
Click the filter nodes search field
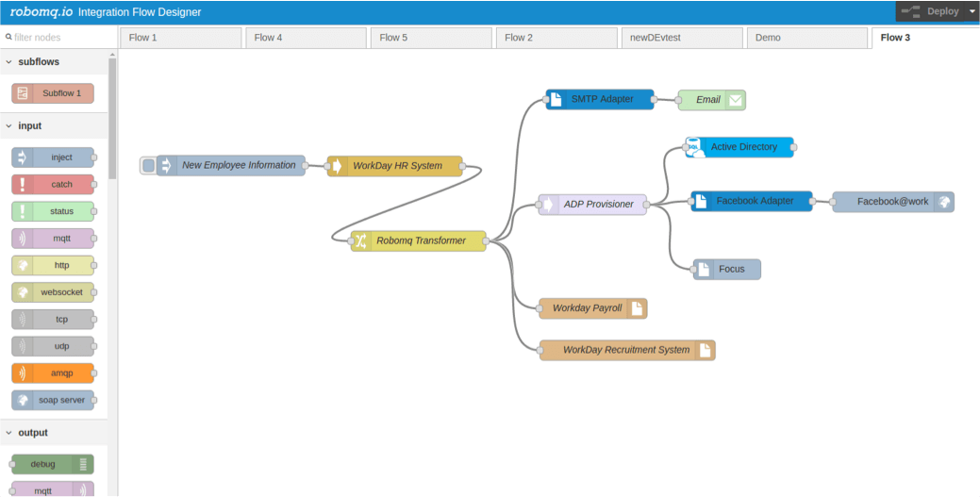click(58, 38)
